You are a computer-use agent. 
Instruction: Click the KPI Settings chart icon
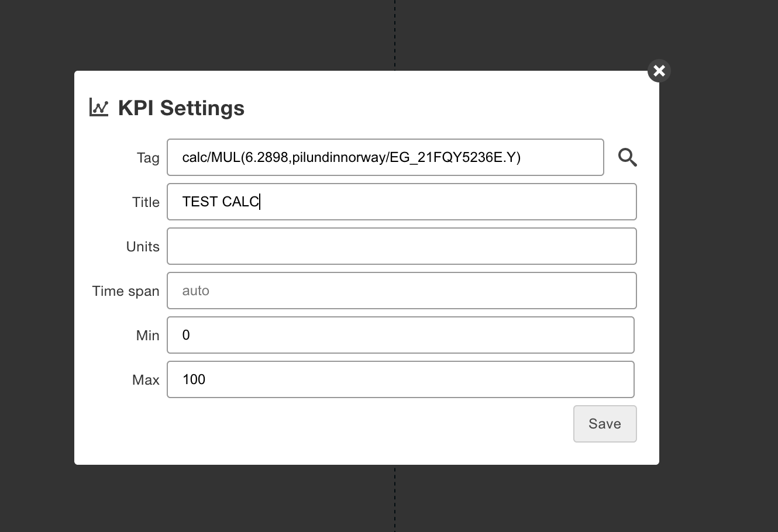tap(99, 108)
